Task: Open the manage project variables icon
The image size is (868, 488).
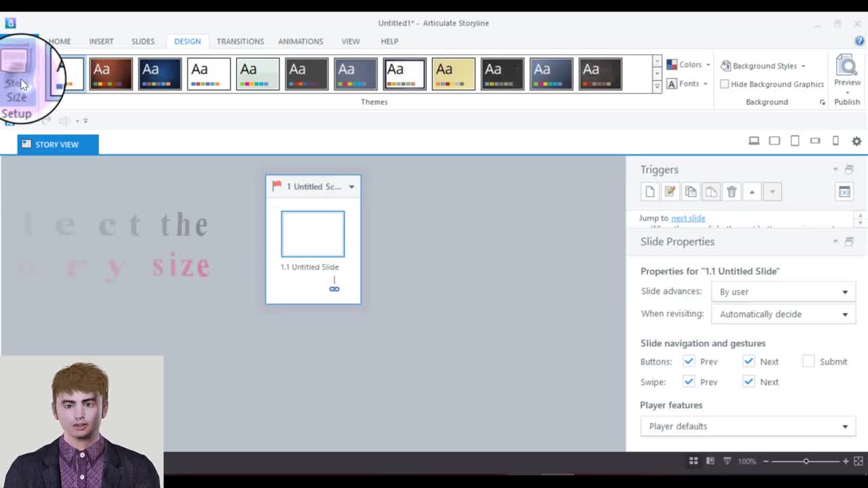Action: (x=844, y=192)
